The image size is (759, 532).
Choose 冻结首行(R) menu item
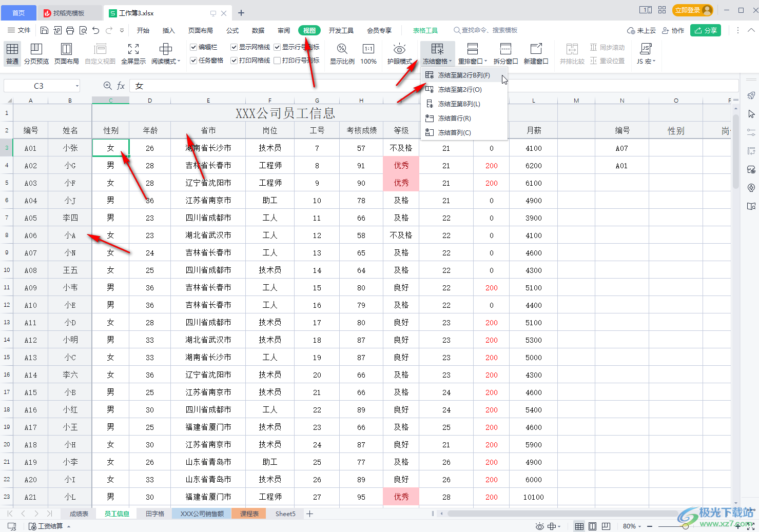tap(464, 118)
